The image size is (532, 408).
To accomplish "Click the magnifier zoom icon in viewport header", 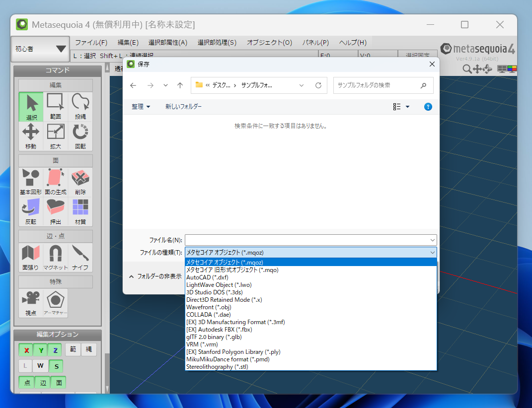I will (467, 69).
